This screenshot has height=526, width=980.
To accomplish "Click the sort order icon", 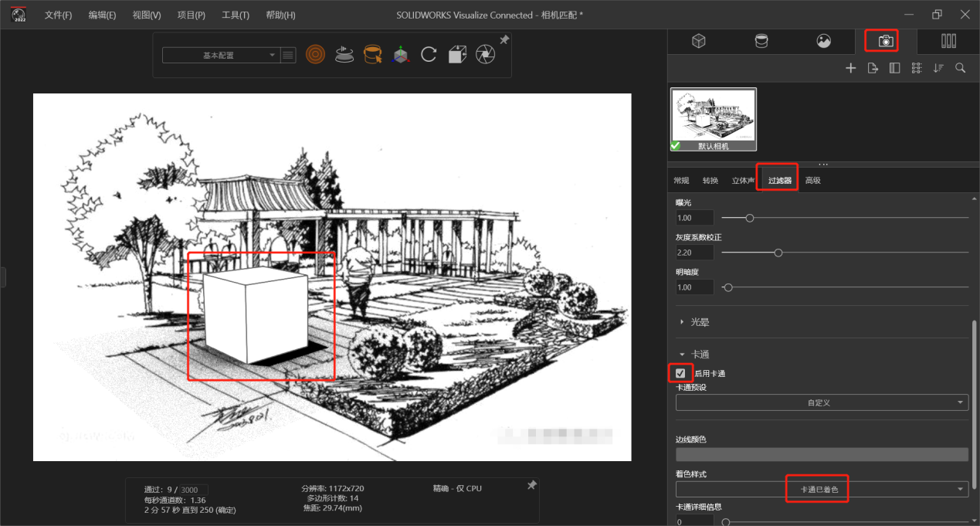I will click(938, 68).
